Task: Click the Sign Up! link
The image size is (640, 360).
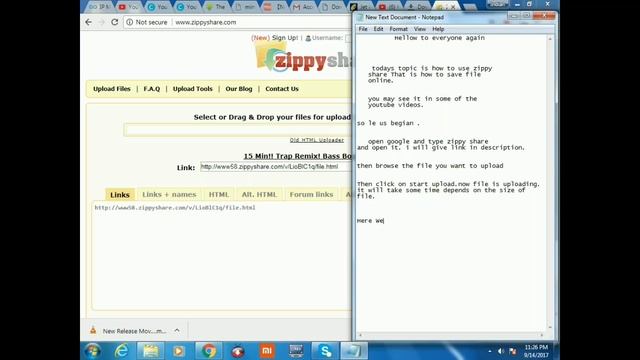Action: [x=285, y=38]
